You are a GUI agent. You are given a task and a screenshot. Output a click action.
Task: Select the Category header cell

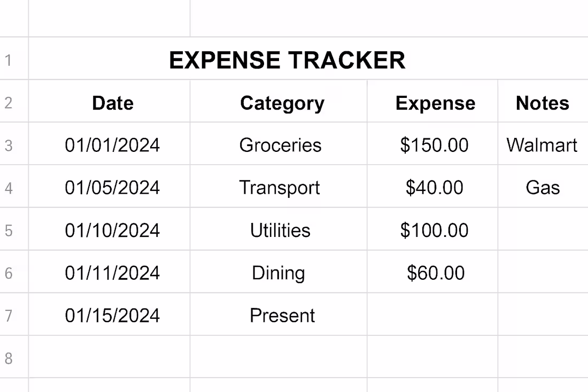(282, 103)
